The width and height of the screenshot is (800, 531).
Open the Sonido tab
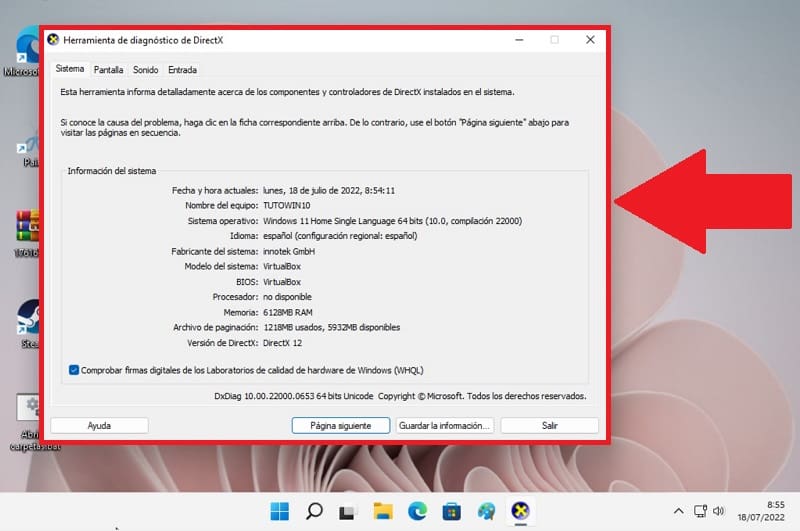145,70
